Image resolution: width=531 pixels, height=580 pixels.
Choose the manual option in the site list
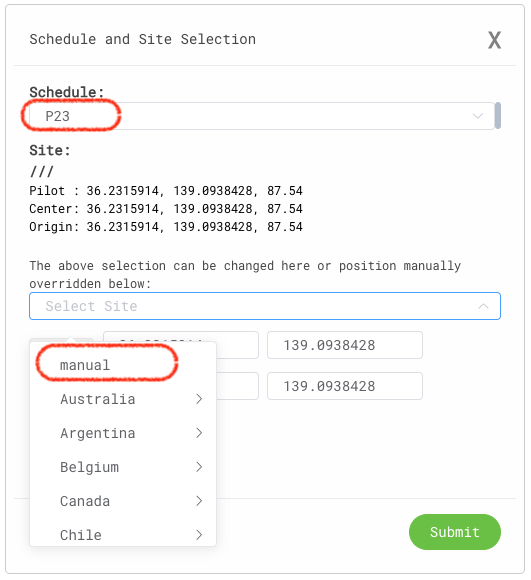pos(123,365)
